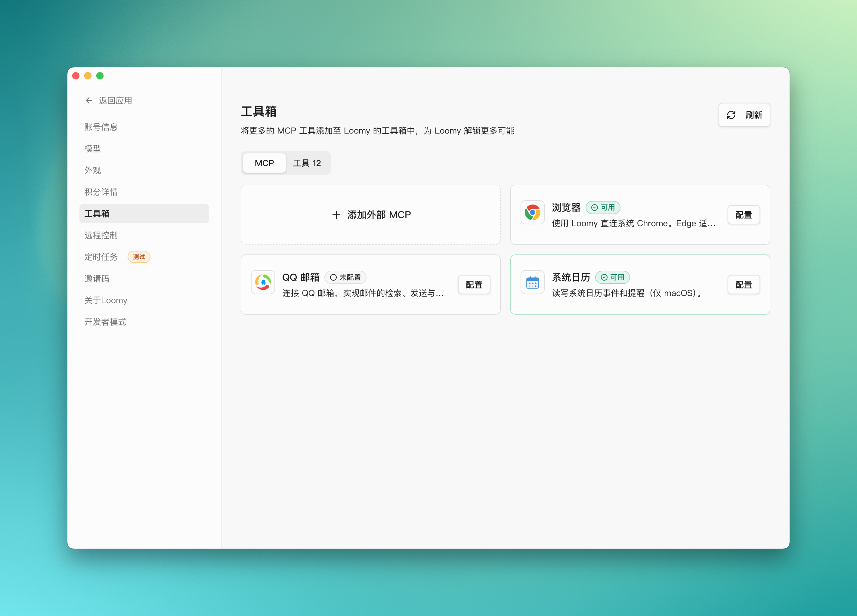Image resolution: width=857 pixels, height=616 pixels.
Task: Click the 未配置 status indicator on QQ 邮箱
Action: point(345,277)
